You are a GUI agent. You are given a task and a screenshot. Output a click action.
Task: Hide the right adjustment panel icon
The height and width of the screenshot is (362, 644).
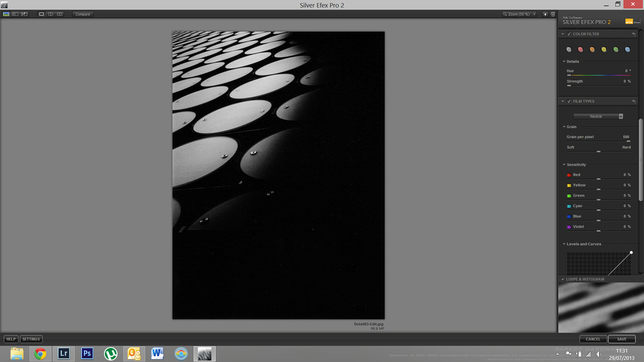pos(553,14)
